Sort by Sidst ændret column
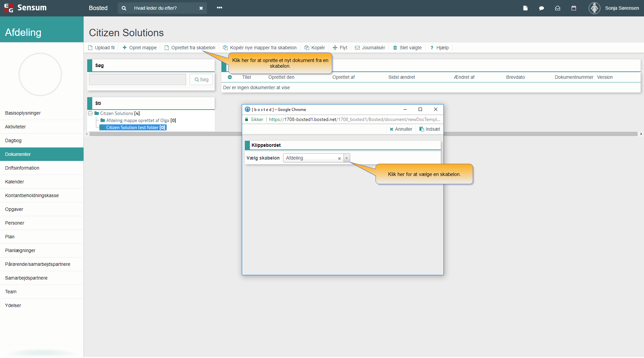Image resolution: width=644 pixels, height=358 pixels. coord(401,77)
